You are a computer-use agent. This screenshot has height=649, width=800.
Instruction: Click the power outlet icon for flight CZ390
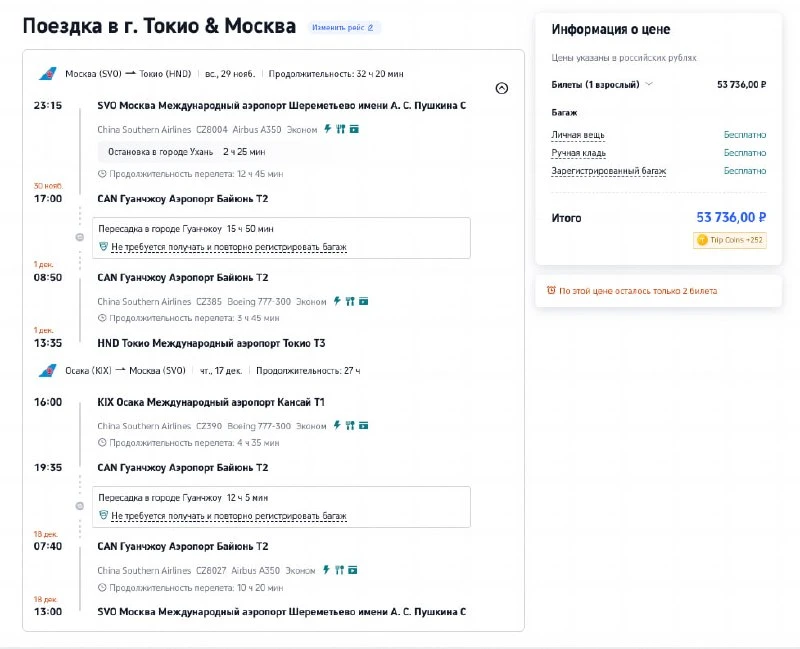point(337,426)
